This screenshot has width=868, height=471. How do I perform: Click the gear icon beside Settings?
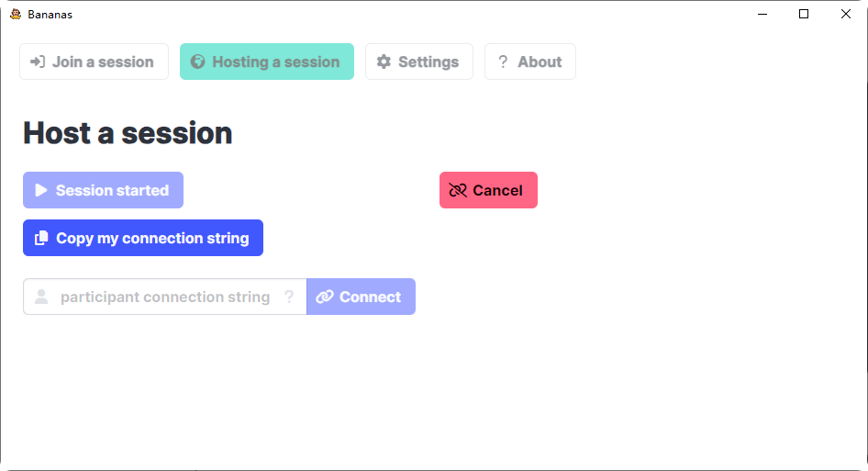tap(384, 62)
